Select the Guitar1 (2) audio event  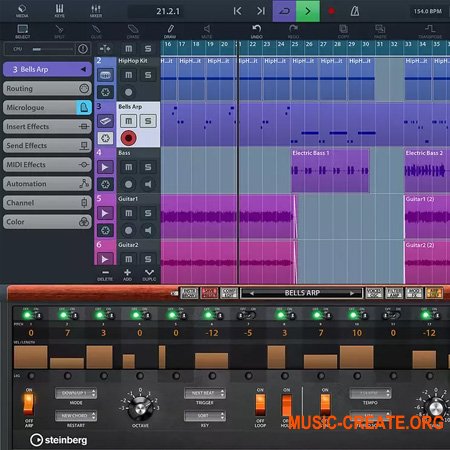click(x=427, y=216)
